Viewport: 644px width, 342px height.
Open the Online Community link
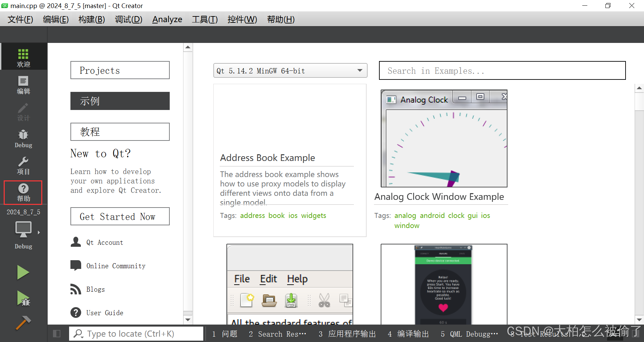(116, 266)
